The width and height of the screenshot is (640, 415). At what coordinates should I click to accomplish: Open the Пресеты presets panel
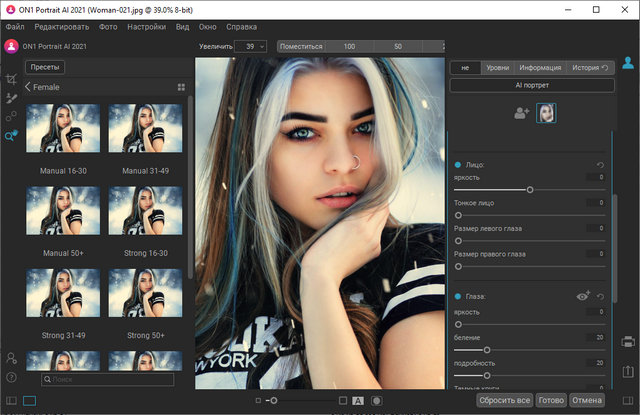coord(45,67)
